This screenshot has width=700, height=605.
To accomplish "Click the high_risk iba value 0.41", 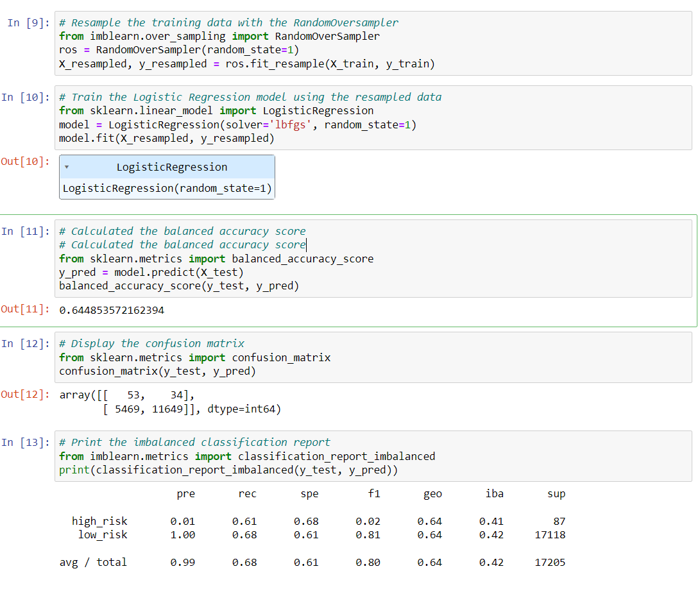I will pyautogui.click(x=491, y=522).
